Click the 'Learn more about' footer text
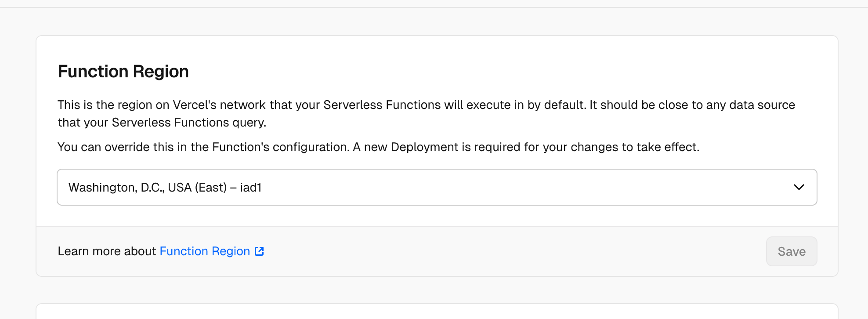This screenshot has width=868, height=319. pos(107,251)
